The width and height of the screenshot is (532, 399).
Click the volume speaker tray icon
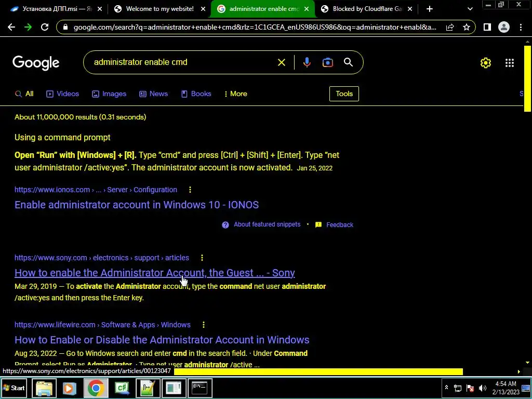(483, 388)
